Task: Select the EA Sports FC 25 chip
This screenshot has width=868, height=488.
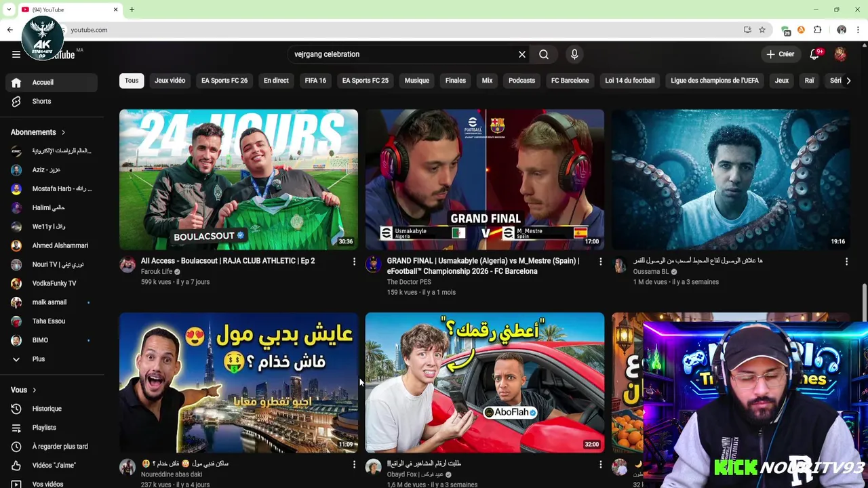Action: coord(365,81)
